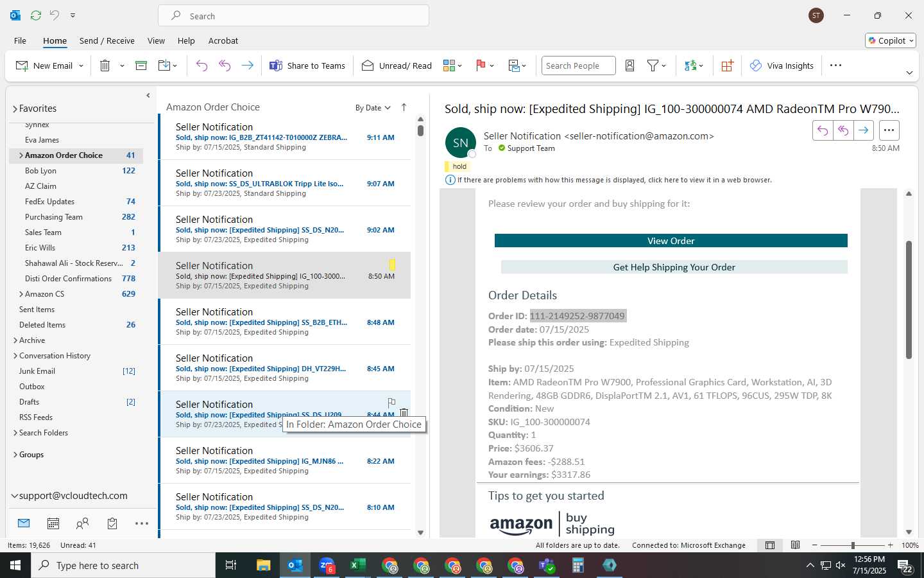Click the top Search box

coord(293,16)
